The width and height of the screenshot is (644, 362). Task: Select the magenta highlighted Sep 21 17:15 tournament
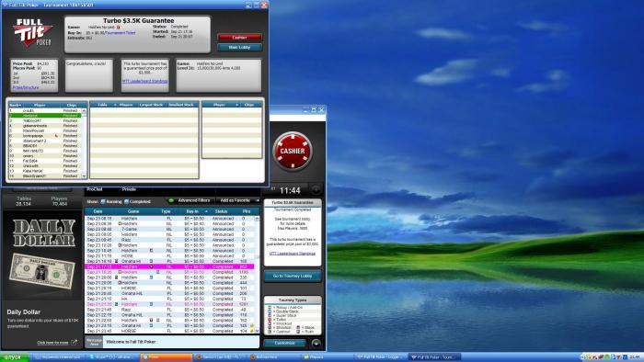click(169, 266)
